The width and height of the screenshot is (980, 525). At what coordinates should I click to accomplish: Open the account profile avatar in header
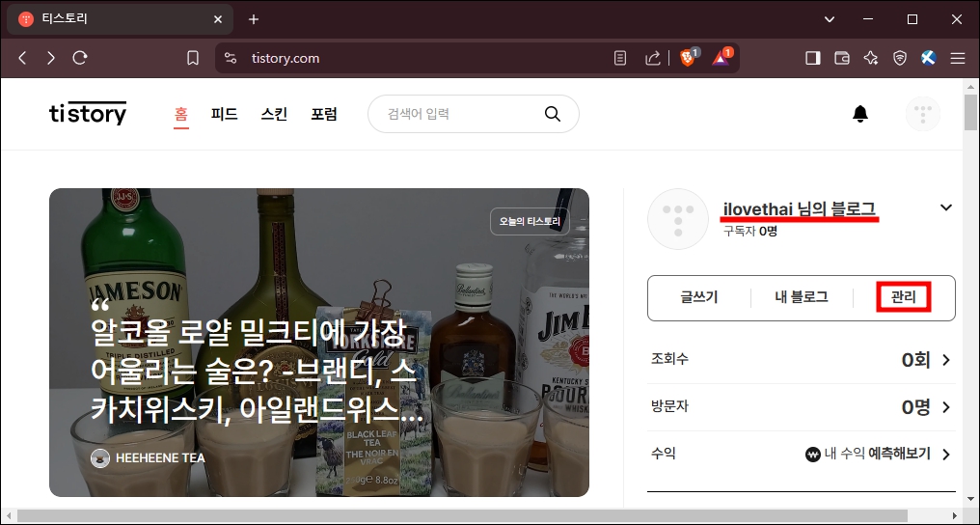coord(923,114)
